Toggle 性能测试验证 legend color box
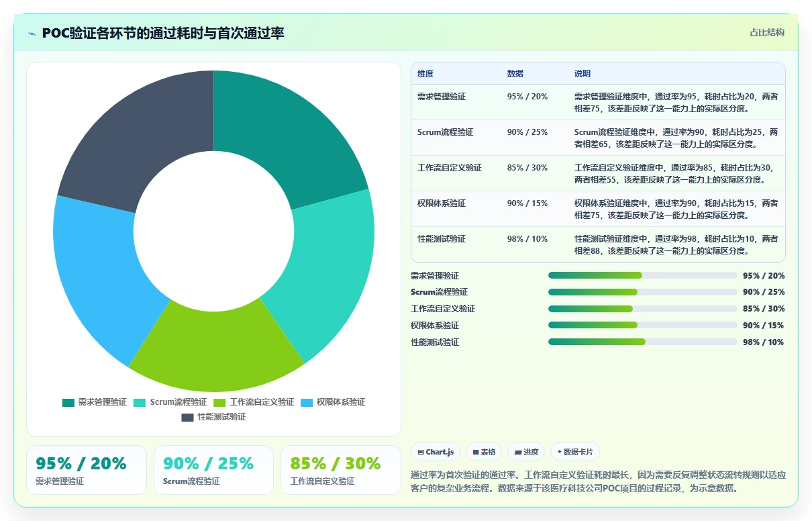 [x=188, y=418]
